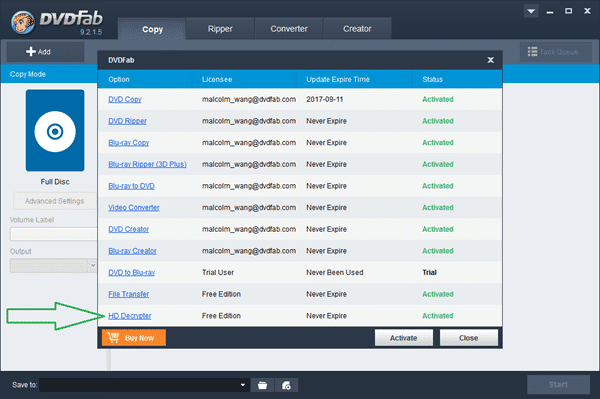Open Advanced Settings

point(55,201)
